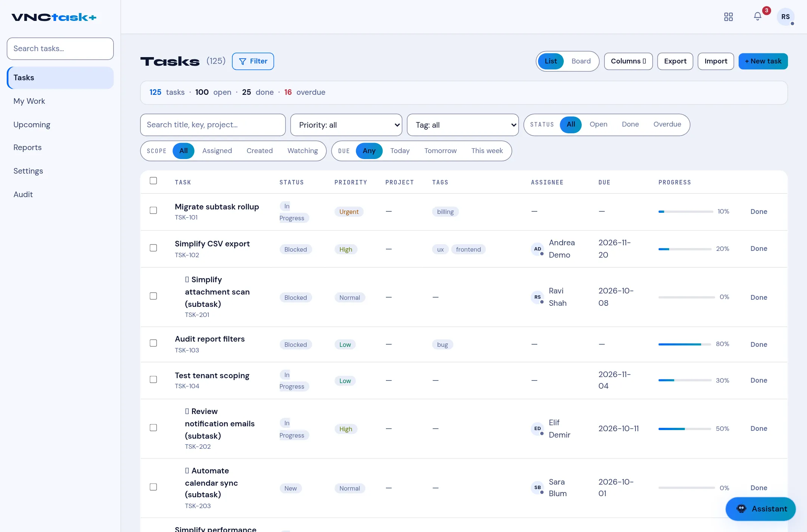807x532 pixels.
Task: Open the Columns dropdown button
Action: click(628, 61)
